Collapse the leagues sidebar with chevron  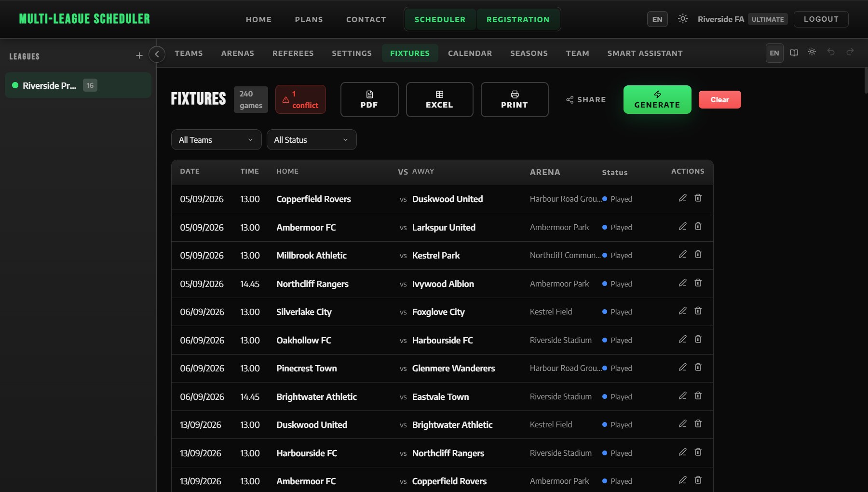[157, 54]
